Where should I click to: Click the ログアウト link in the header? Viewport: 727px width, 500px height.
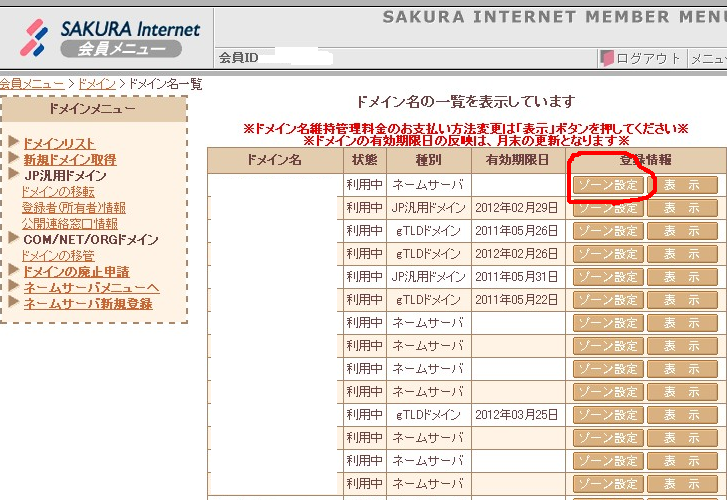click(x=648, y=59)
